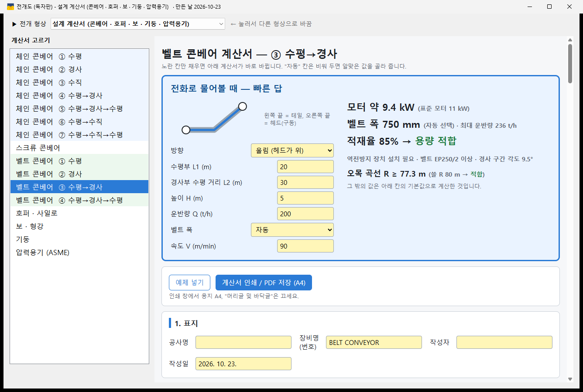Image resolution: width=583 pixels, height=392 pixels.
Task: Expand the 벨트 폭 자동 dropdown
Action: 292,230
